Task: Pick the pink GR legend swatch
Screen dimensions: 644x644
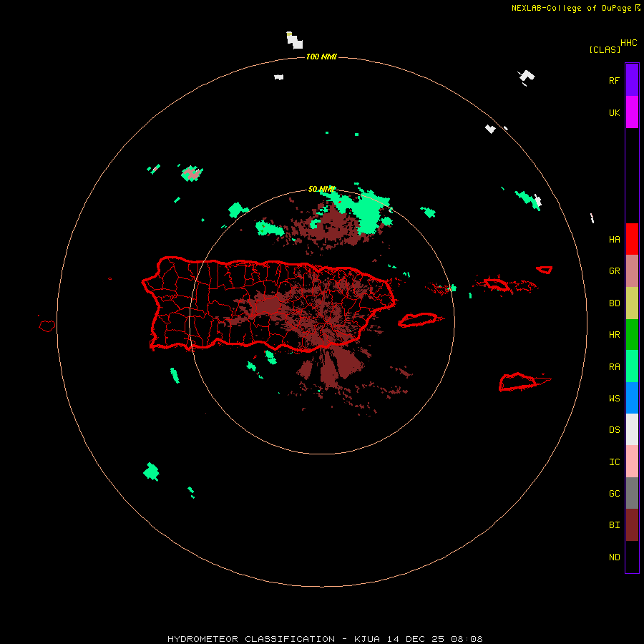Action: pos(632,271)
